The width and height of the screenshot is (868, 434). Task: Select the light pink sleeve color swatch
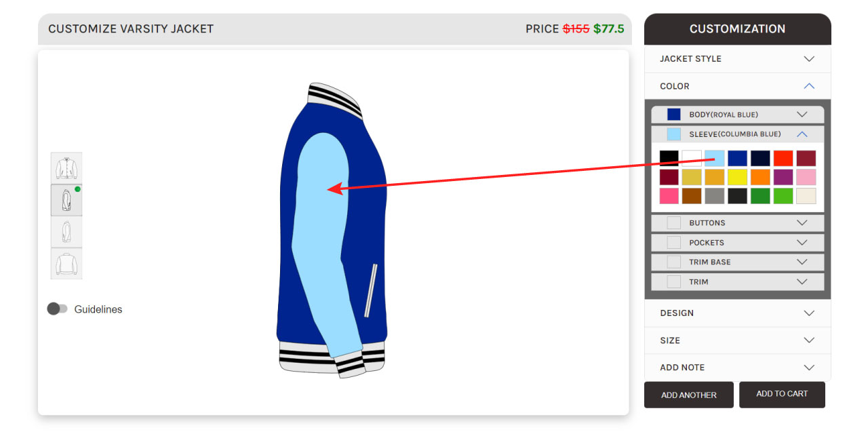click(x=806, y=178)
